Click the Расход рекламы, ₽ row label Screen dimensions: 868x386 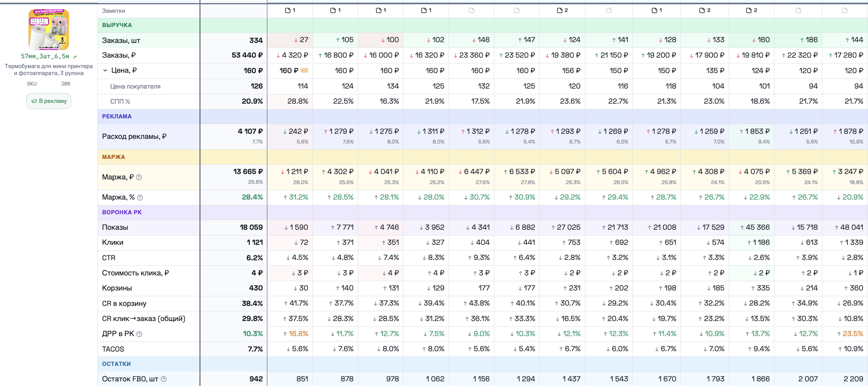(x=134, y=137)
